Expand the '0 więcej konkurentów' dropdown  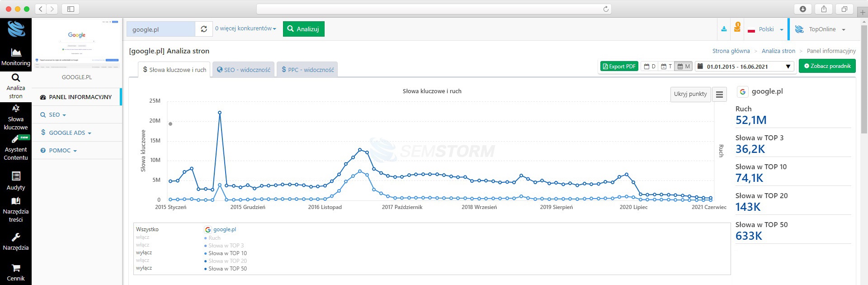coord(245,28)
